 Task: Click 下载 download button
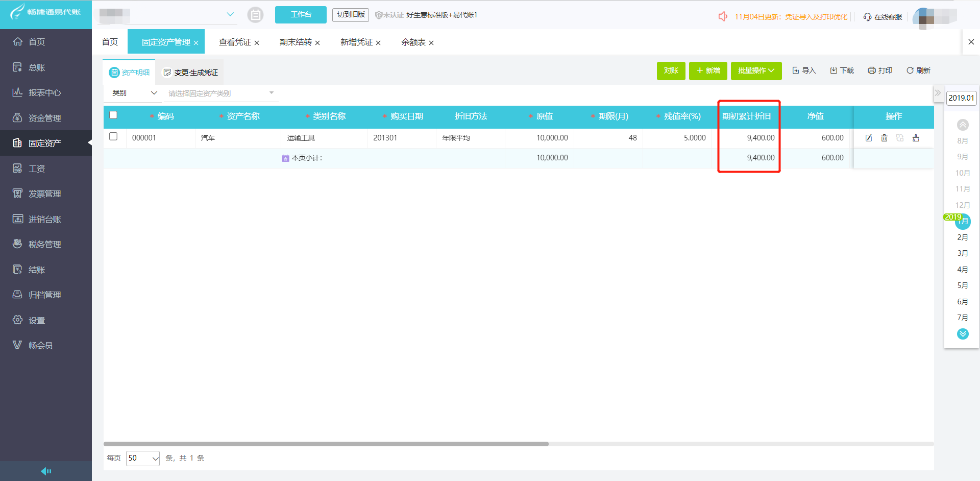pyautogui.click(x=842, y=70)
